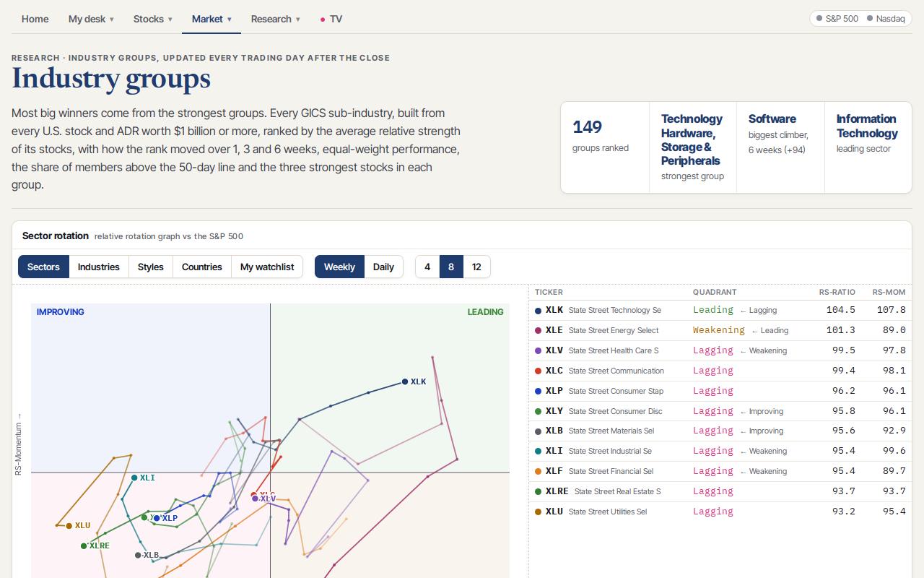Select the XLF ticker row

pos(720,471)
